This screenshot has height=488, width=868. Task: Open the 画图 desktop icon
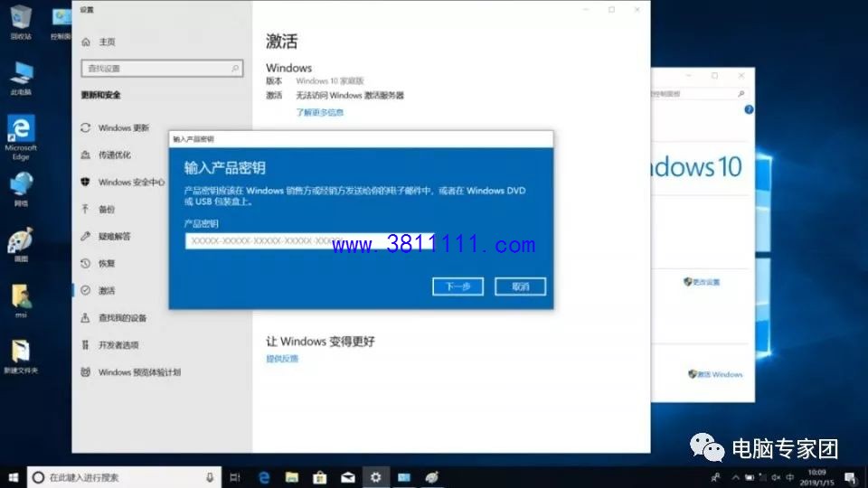coord(21,245)
